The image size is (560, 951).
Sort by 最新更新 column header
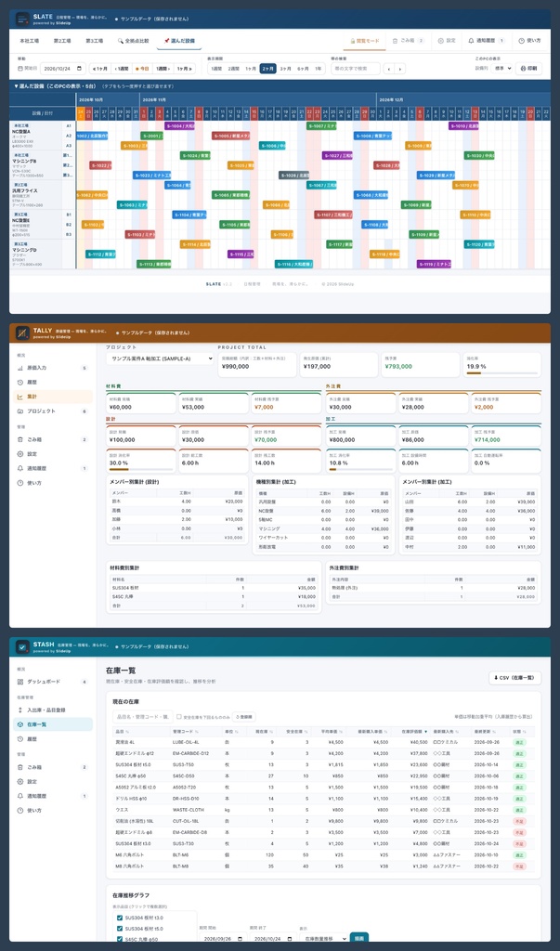point(491,732)
